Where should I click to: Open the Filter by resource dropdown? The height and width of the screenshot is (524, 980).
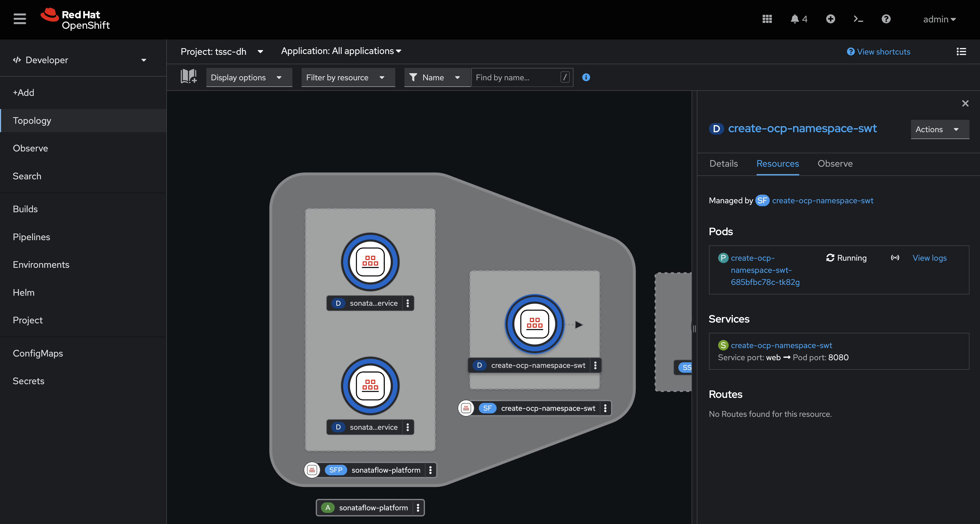(x=348, y=77)
